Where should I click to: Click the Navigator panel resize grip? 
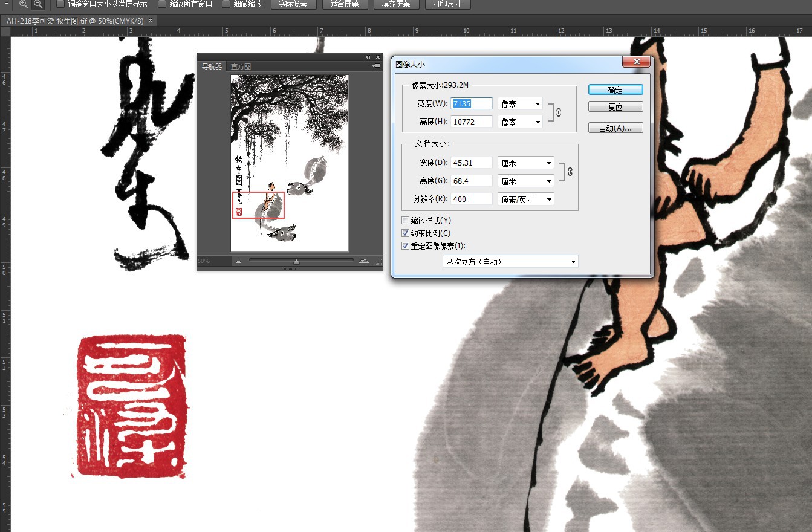[x=379, y=262]
